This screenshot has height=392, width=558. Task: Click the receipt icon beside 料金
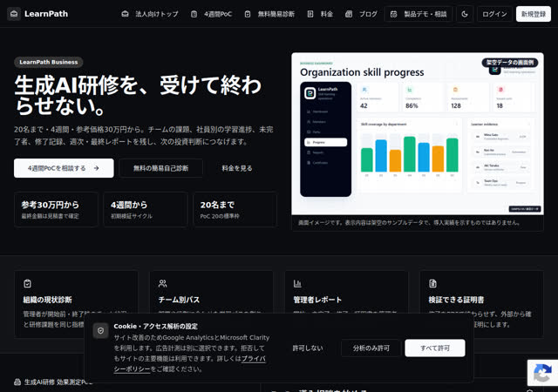[x=310, y=14]
